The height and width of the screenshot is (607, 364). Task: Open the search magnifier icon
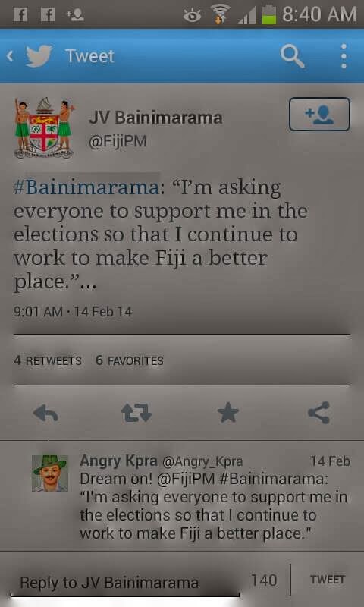pyautogui.click(x=293, y=56)
